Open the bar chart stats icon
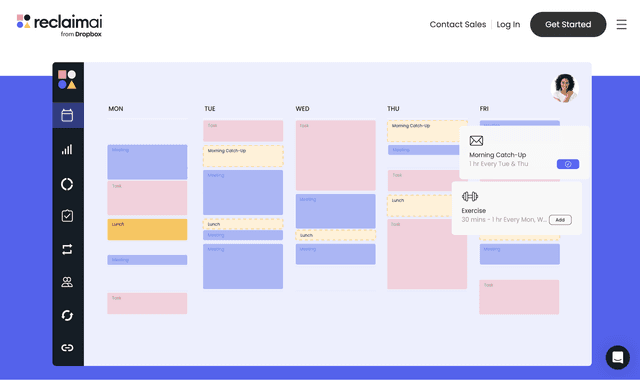 click(x=67, y=149)
